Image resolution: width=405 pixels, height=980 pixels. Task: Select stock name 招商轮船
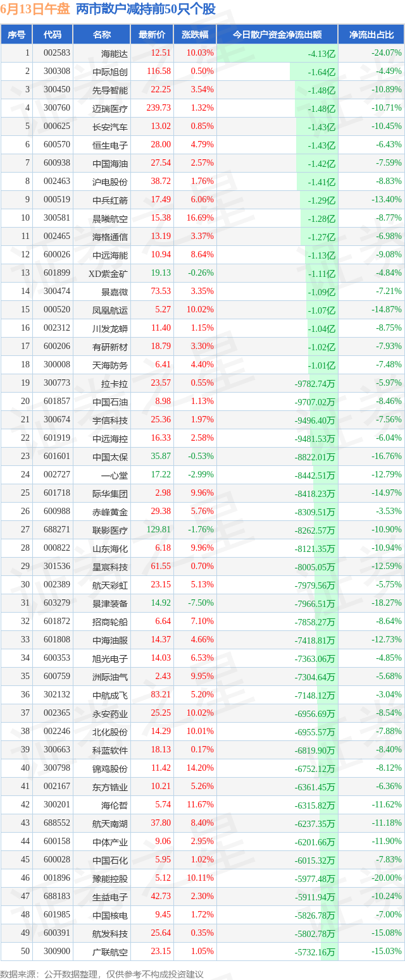click(x=110, y=622)
